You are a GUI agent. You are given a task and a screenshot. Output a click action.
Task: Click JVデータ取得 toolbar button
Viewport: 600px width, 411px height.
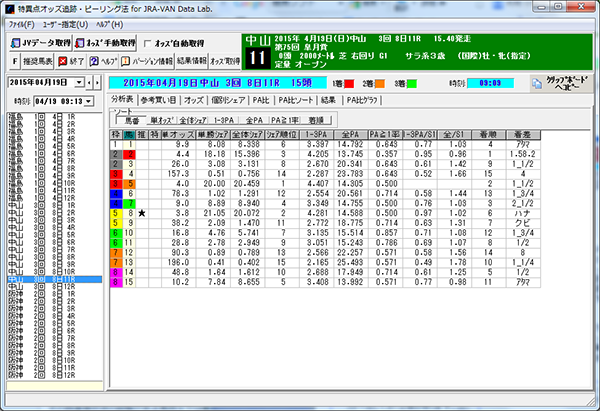pos(41,43)
